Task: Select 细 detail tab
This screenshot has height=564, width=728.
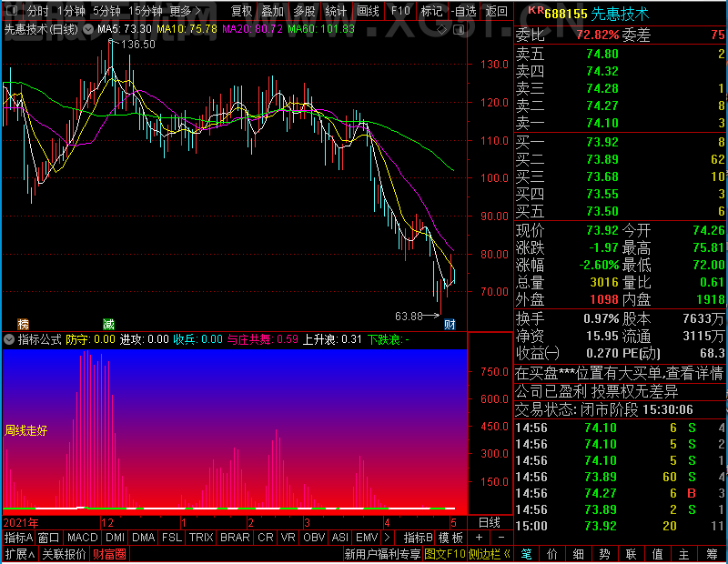Action: tap(578, 554)
